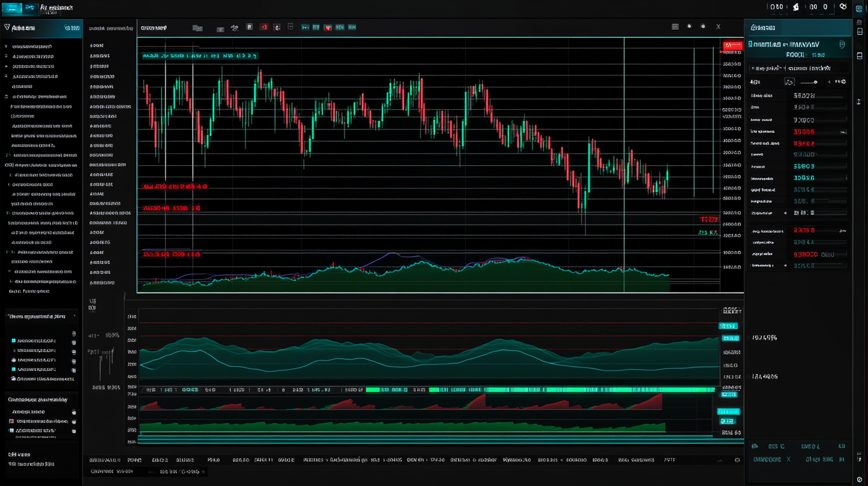Click the round icon beside the order panel title
This screenshot has height=486, width=868.
(842, 44)
